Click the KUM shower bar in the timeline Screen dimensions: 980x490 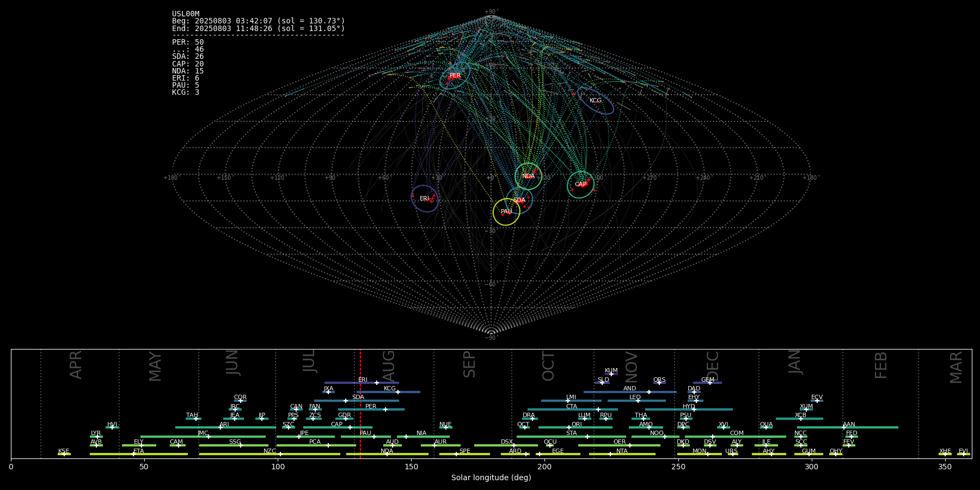pos(611,374)
